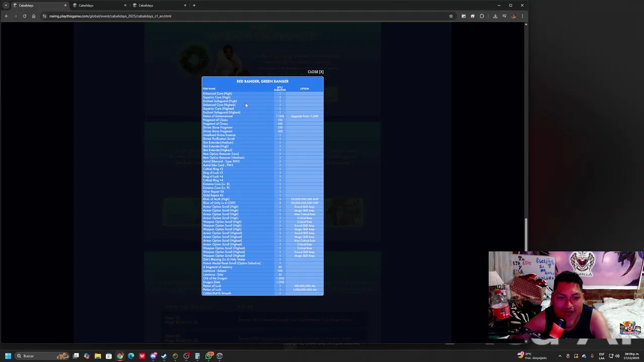
Task: Select the 'Divine Purification Scroll' row
Action: pos(263,139)
